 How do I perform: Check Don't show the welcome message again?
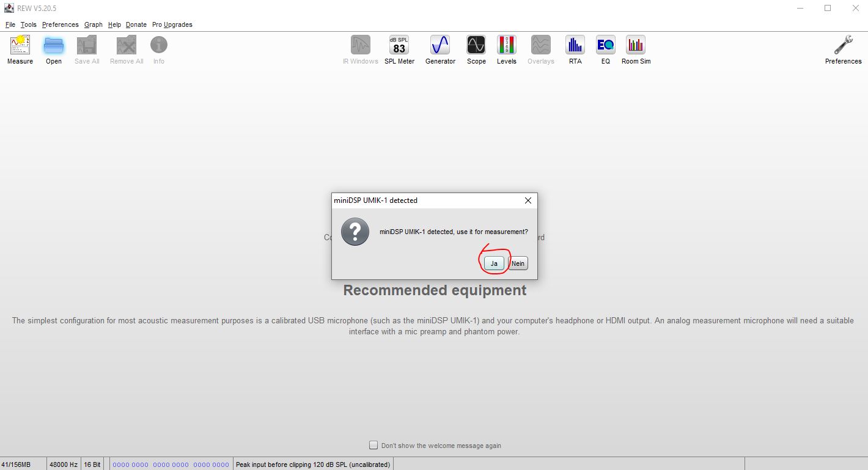[373, 446]
